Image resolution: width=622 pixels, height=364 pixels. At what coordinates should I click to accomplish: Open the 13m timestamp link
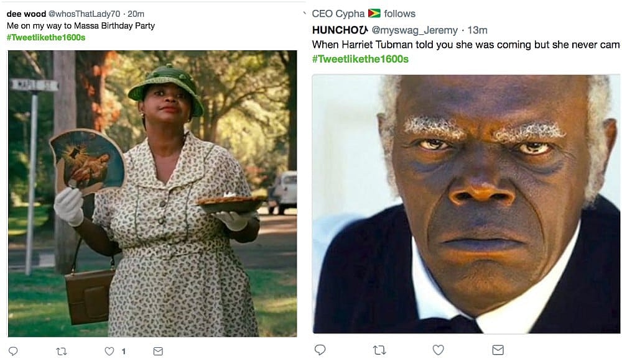(x=477, y=30)
